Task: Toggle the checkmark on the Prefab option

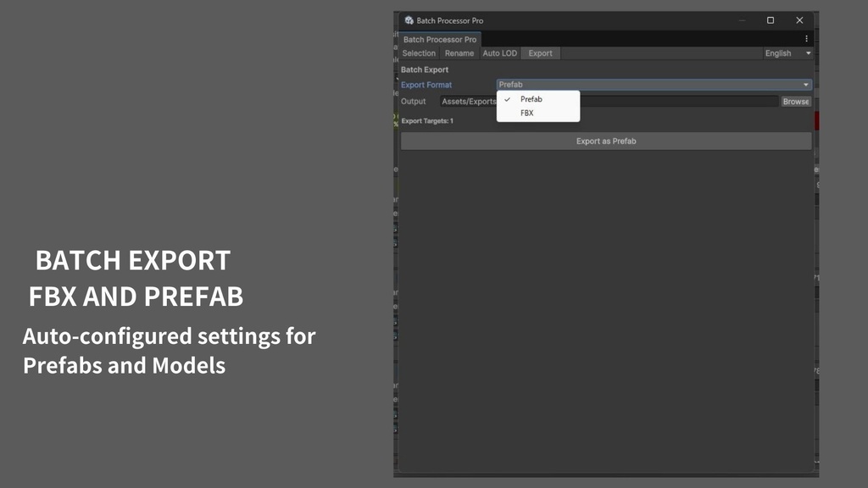Action: (x=506, y=98)
